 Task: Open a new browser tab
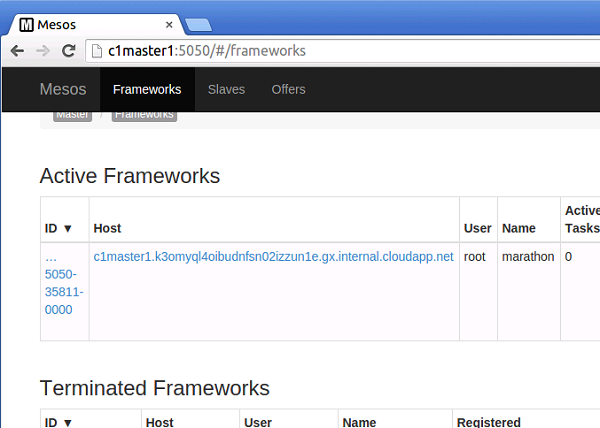click(x=198, y=25)
